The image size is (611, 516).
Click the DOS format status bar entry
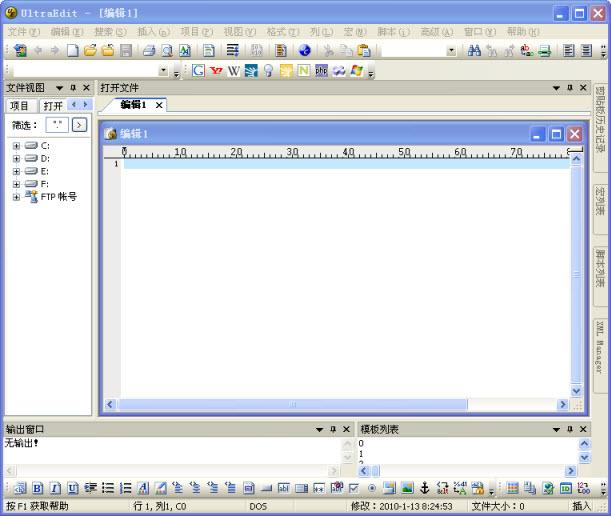point(258,506)
